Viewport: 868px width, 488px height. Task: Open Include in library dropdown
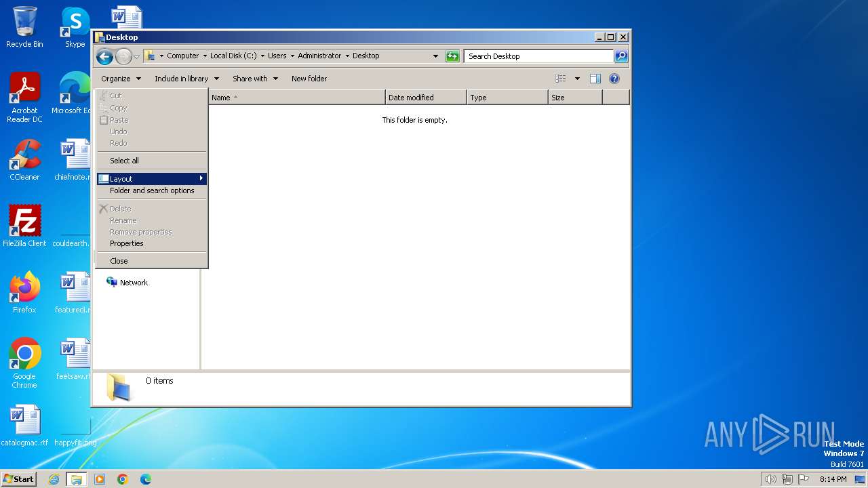coord(186,79)
